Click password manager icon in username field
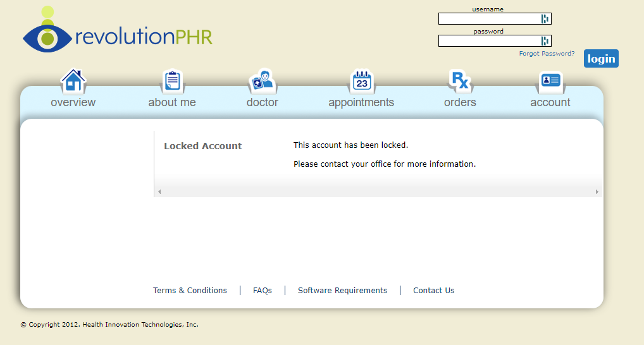Viewport: 644px width, 345px height. pyautogui.click(x=545, y=19)
